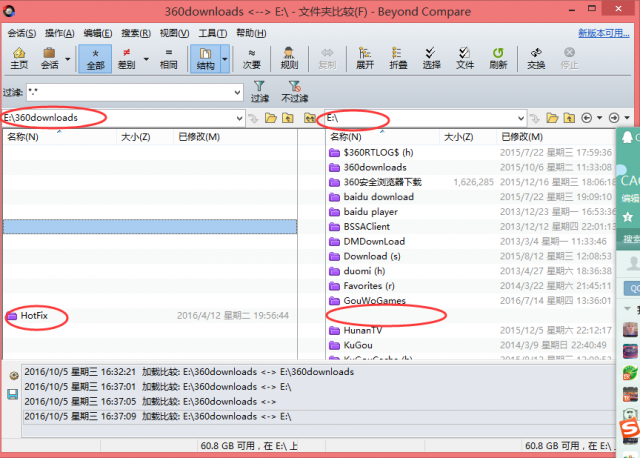Image resolution: width=640 pixels, height=458 pixels.
Task: Toggle the 相同 (Same) filter
Action: (x=169, y=59)
